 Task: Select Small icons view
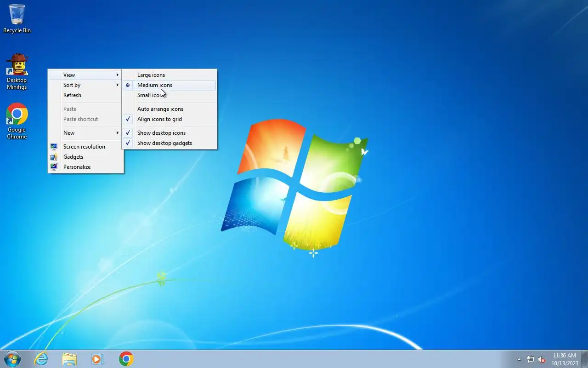point(169,95)
